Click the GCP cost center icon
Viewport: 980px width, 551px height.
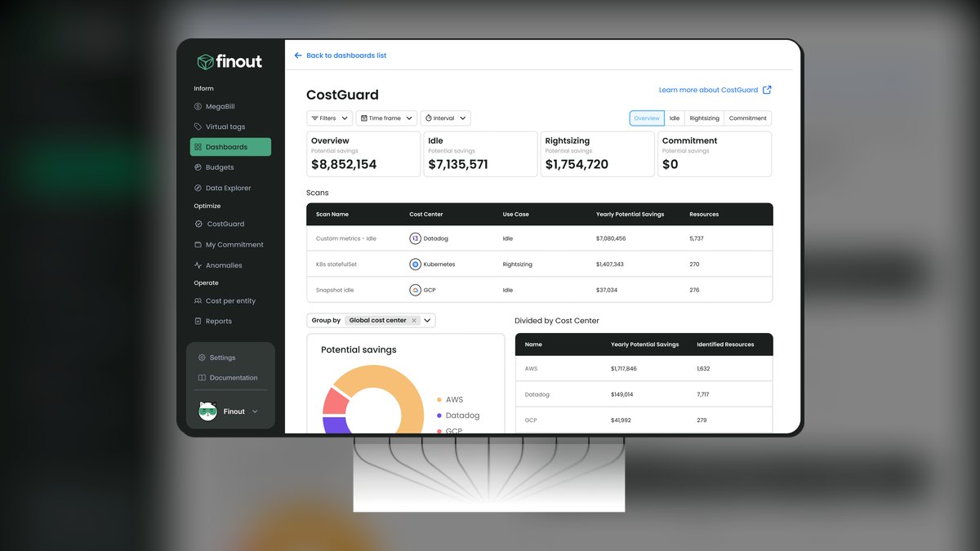pos(415,290)
